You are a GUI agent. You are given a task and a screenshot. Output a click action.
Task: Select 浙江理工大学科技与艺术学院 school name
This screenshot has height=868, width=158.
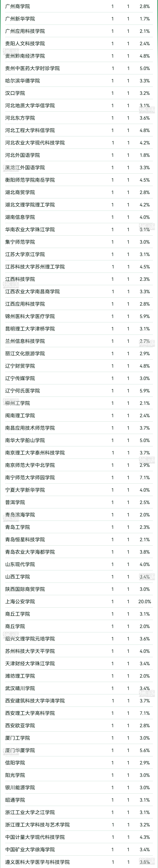[37, 825]
